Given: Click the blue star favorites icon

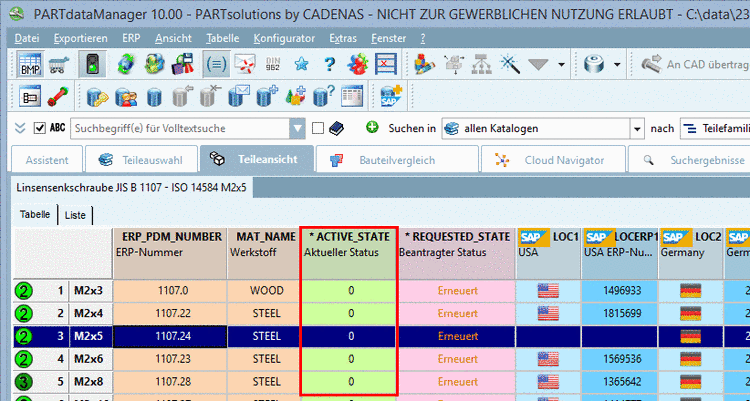Looking at the screenshot, I should [301, 64].
